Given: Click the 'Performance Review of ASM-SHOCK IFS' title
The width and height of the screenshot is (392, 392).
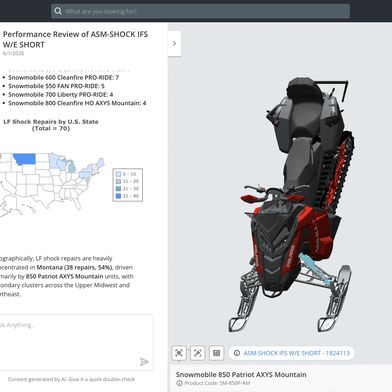Looking at the screenshot, I should coord(75,39).
